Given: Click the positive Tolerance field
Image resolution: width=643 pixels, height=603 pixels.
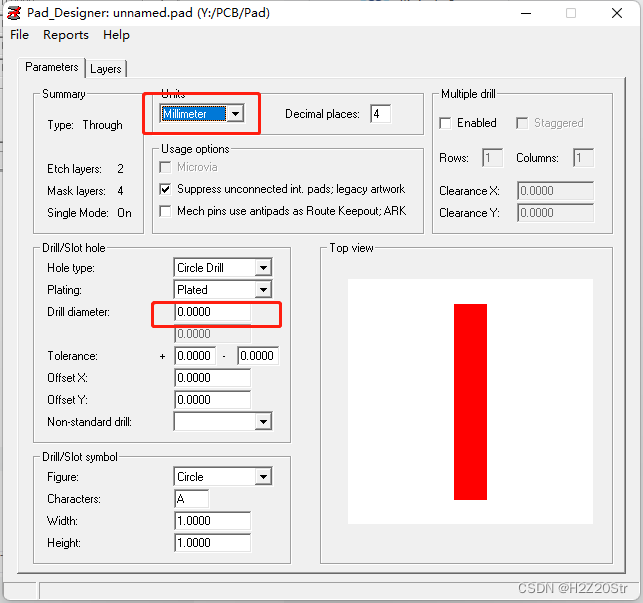Looking at the screenshot, I should [195, 356].
